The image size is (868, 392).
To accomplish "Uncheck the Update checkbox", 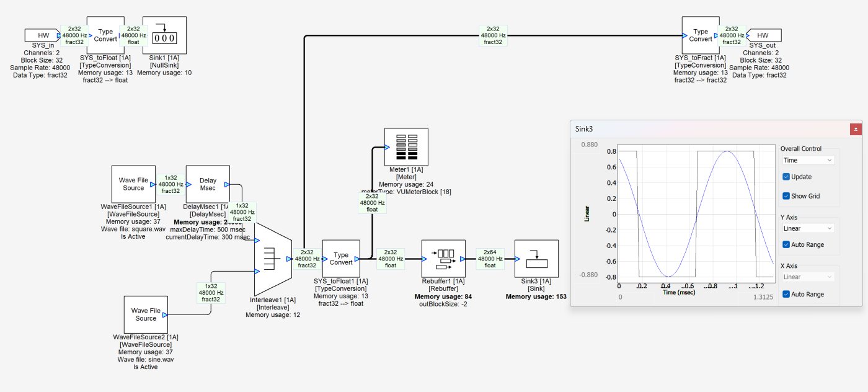I will click(786, 177).
